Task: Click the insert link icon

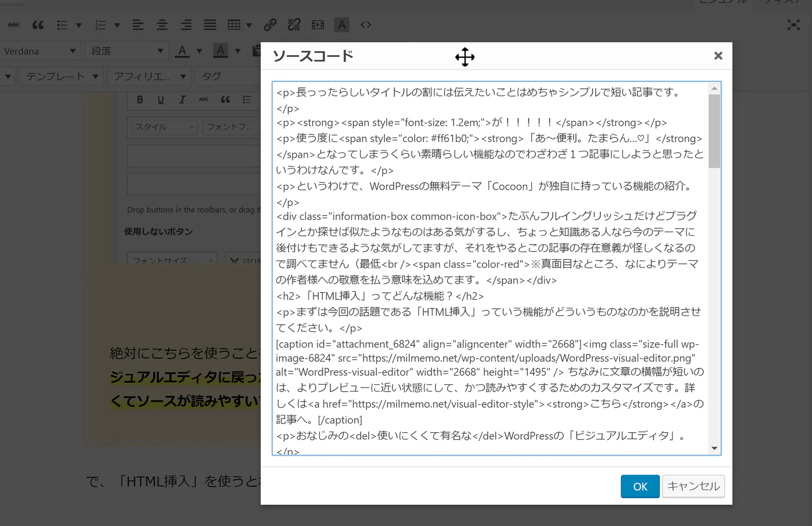Action: (x=270, y=24)
